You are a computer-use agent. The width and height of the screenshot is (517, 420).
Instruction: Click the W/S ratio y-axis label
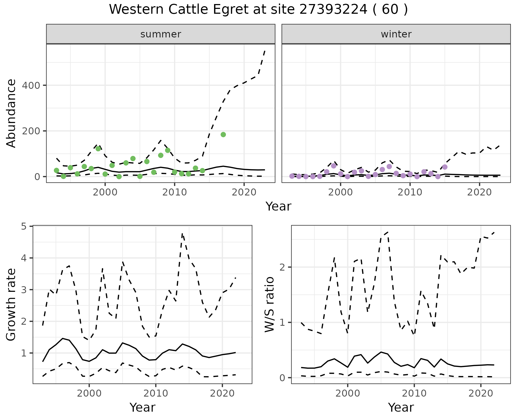pyautogui.click(x=270, y=304)
